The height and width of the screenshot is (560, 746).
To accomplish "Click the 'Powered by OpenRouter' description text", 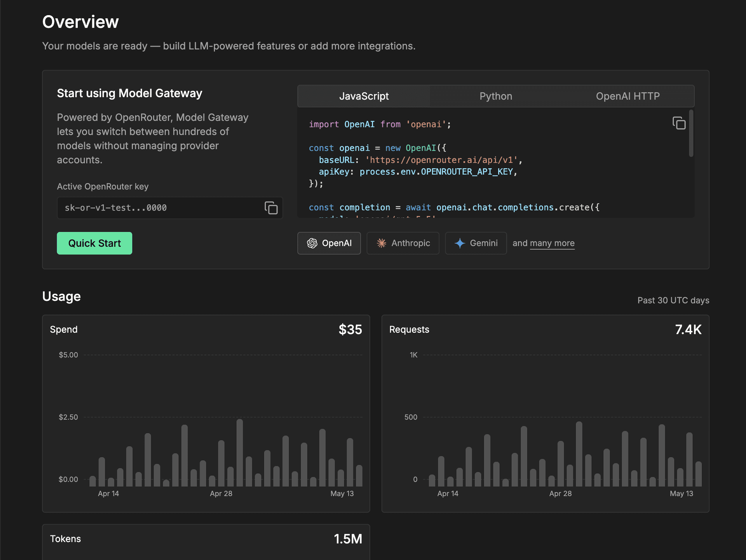I will pyautogui.click(x=153, y=139).
